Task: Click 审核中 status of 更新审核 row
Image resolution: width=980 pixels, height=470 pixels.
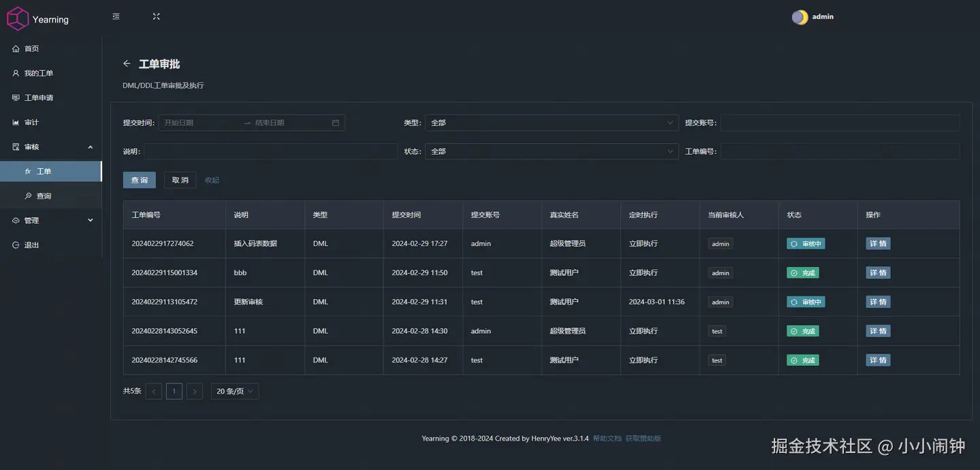Action: pyautogui.click(x=806, y=302)
